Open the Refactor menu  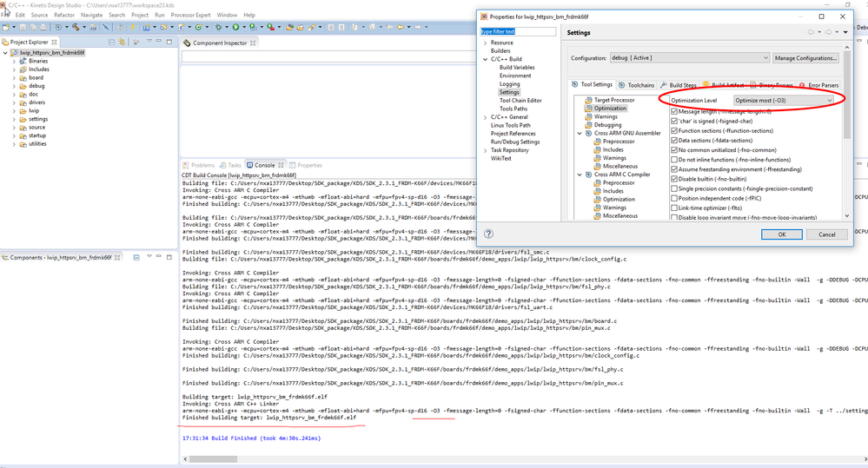click(x=64, y=15)
